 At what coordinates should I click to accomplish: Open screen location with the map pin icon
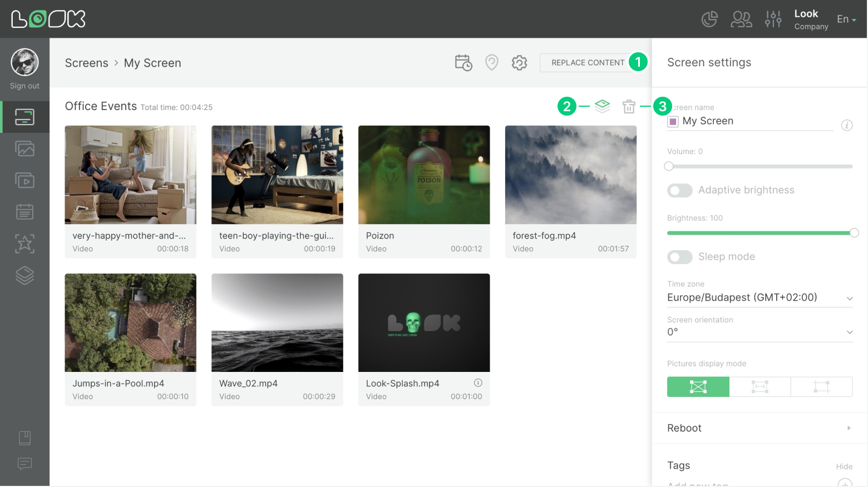coord(491,62)
